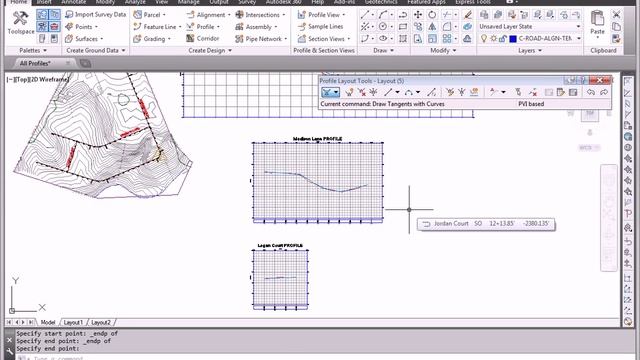Select the Circle tool in Draw panel

click(382, 27)
